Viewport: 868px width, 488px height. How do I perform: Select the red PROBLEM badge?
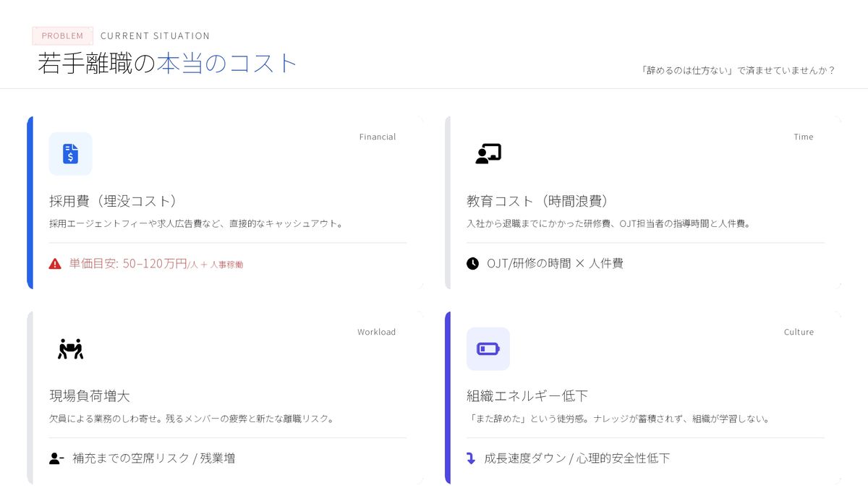tap(63, 35)
